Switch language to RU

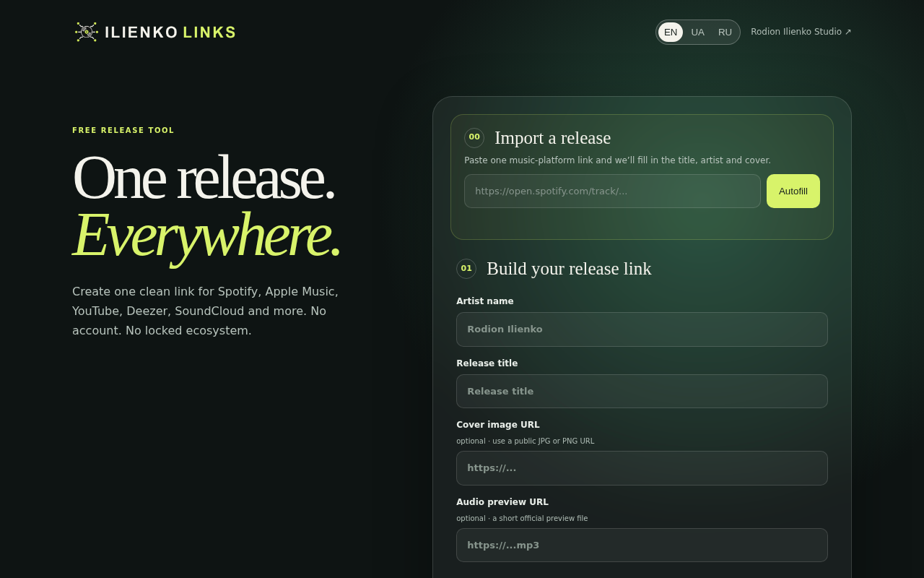point(725,32)
